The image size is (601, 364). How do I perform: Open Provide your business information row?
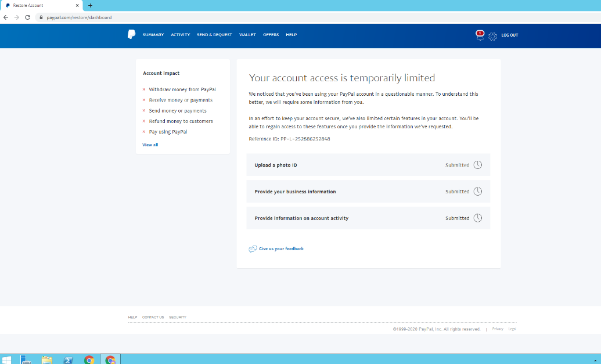click(368, 192)
